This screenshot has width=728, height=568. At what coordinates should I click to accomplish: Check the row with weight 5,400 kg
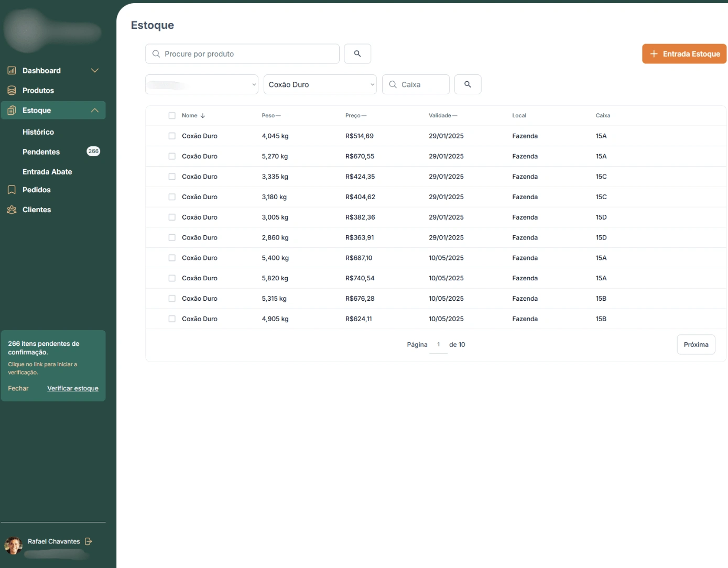[172, 258]
